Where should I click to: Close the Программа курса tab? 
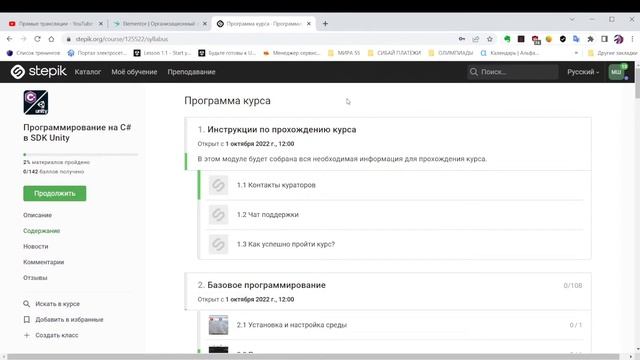pyautogui.click(x=309, y=24)
